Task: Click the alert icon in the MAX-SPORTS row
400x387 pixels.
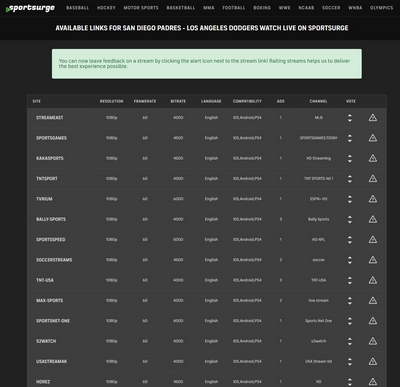Action: [x=373, y=301]
